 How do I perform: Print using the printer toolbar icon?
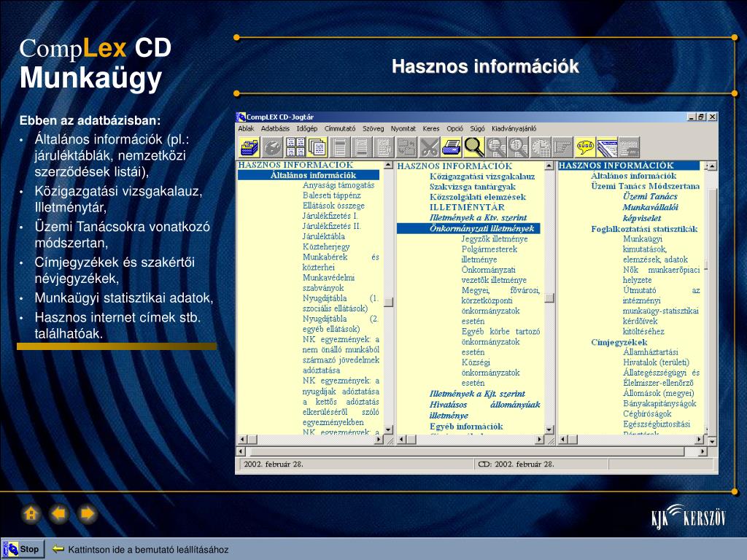(x=451, y=147)
